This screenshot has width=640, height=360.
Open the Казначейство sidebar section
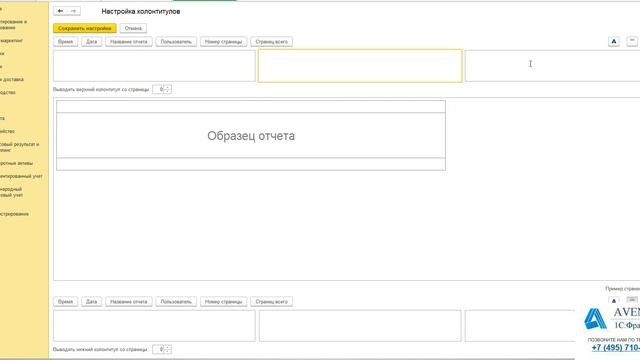coord(7,131)
